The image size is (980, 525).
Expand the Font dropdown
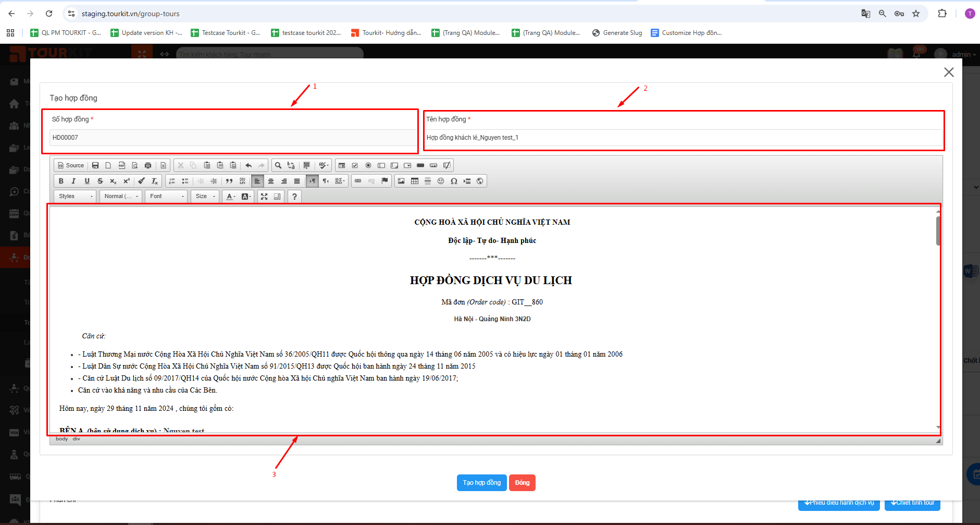pos(166,197)
